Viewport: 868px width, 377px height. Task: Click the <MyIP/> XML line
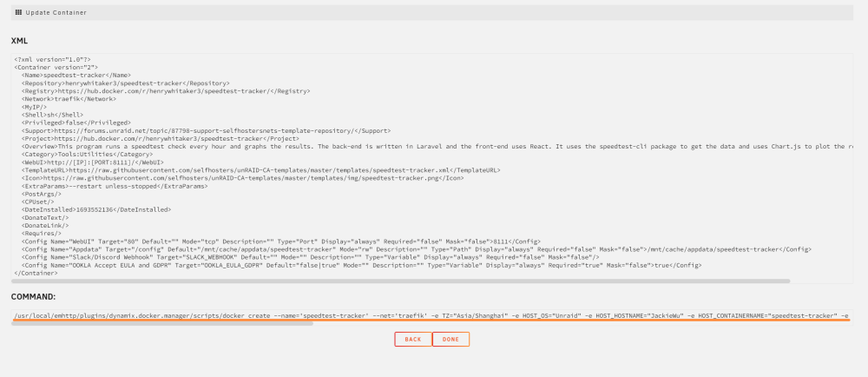[35, 107]
